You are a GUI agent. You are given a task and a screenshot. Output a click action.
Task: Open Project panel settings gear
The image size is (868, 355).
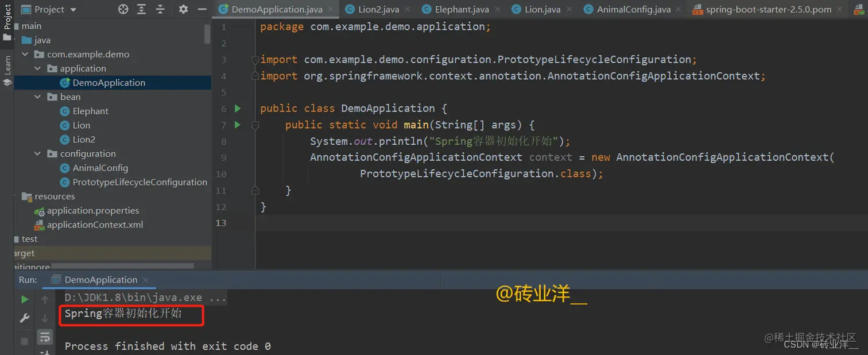pyautogui.click(x=183, y=9)
